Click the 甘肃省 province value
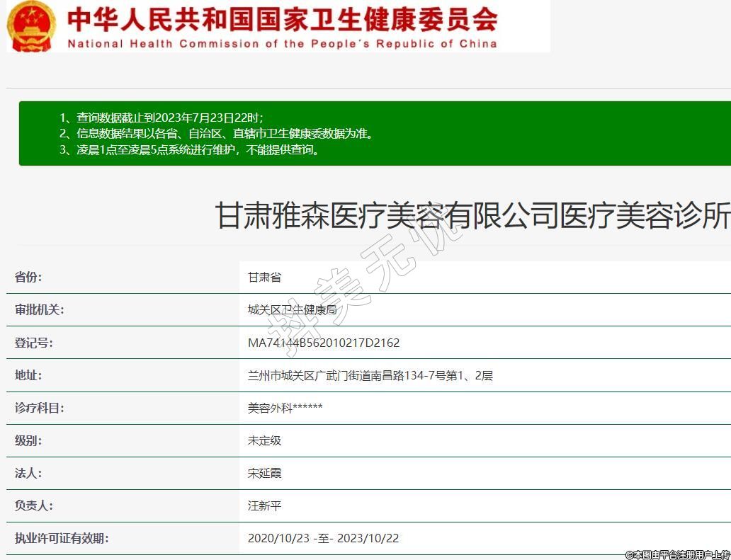Screen dimensions: 731x560 (x=264, y=277)
